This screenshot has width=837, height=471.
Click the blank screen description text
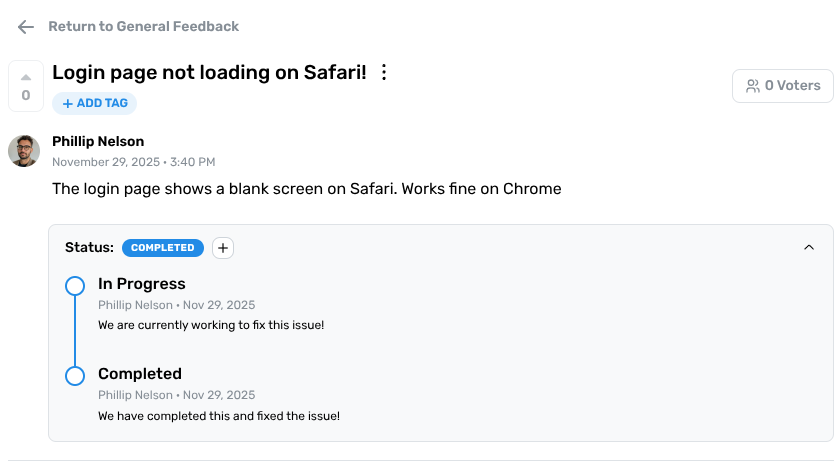306,188
